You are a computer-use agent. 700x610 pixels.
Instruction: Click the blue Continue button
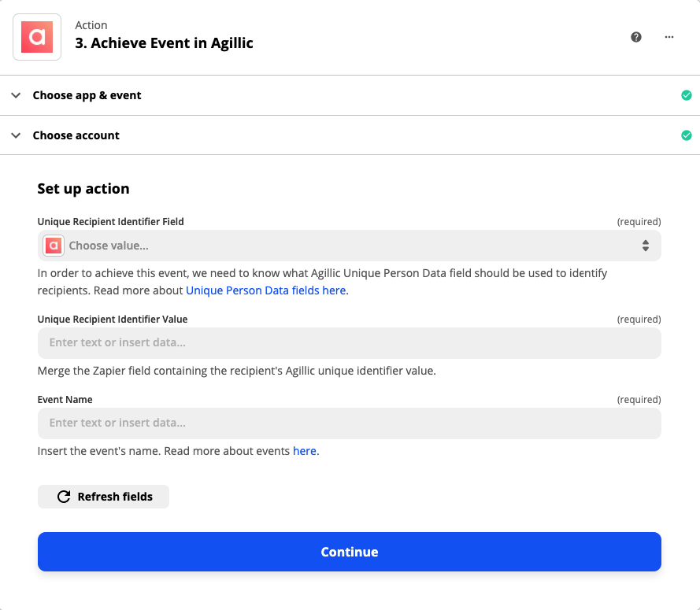pos(349,552)
